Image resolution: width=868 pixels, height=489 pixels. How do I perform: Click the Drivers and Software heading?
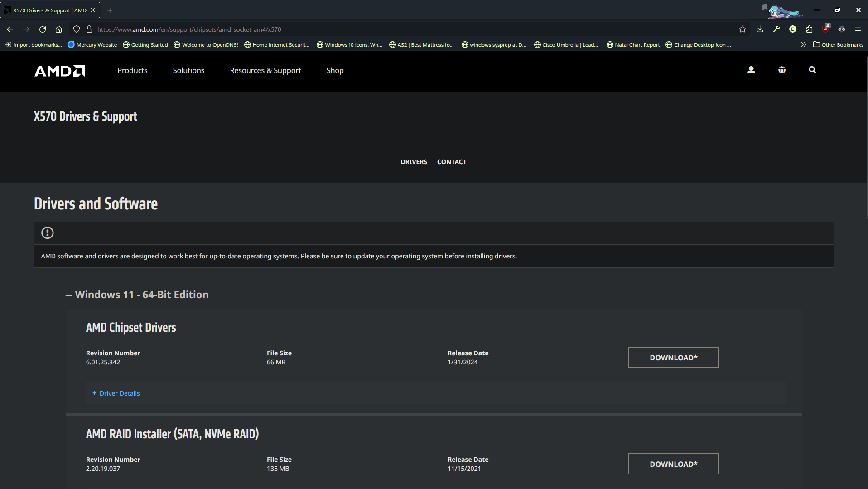[x=96, y=204]
